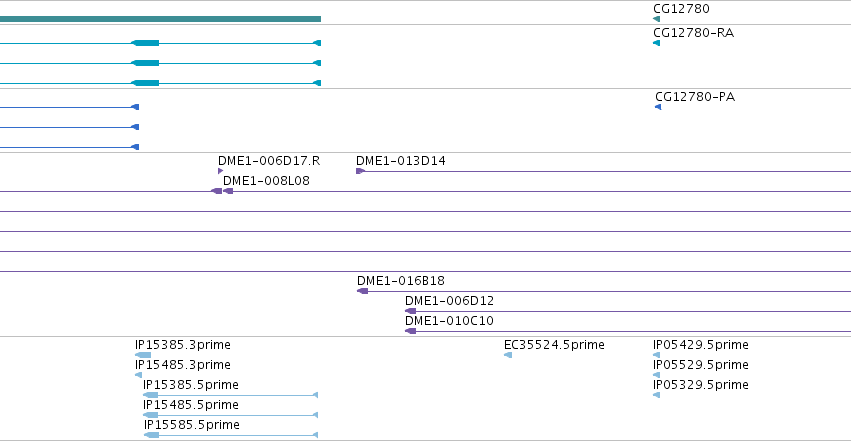Screen dimensions: 851x441
Task: Click the IP05329.5prime arrow
Action: click(657, 395)
